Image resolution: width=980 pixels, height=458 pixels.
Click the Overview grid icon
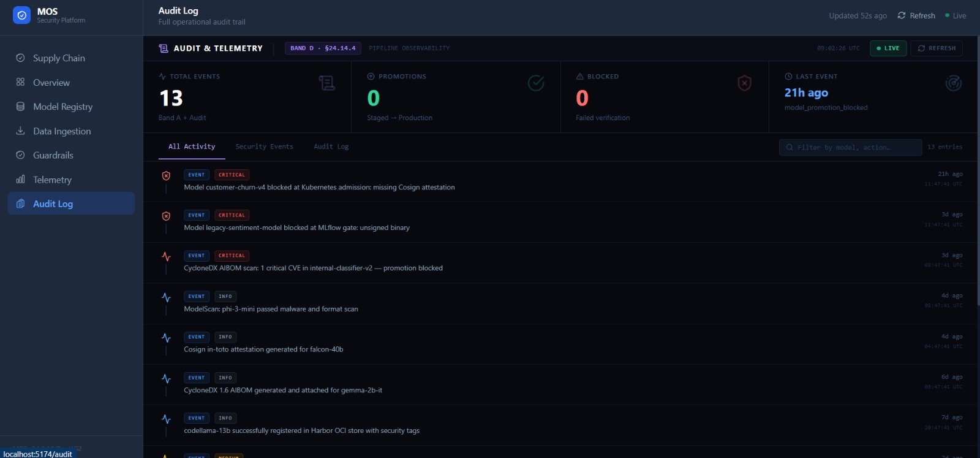click(20, 82)
